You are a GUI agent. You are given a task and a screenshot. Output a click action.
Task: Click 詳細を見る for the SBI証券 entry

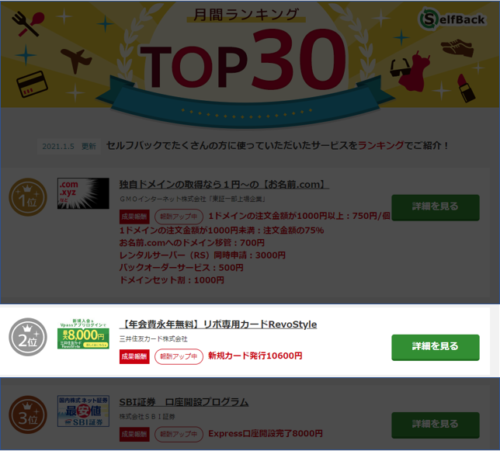coord(435,425)
